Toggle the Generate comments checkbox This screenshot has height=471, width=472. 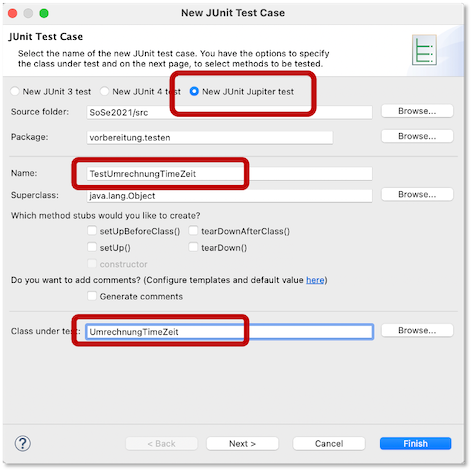pos(92,296)
